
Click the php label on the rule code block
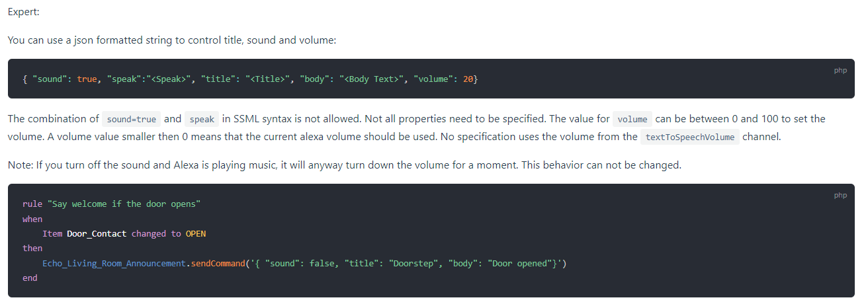840,195
